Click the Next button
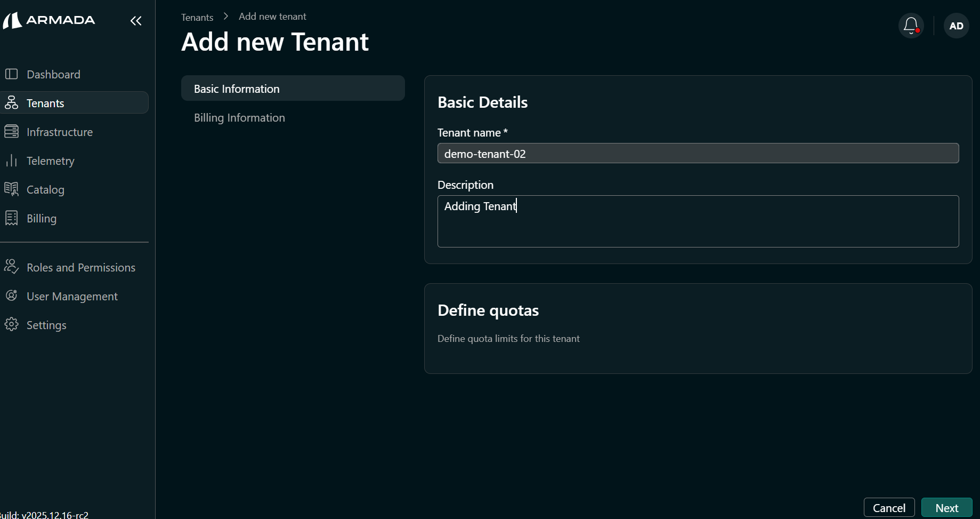The image size is (980, 519). [946, 508]
